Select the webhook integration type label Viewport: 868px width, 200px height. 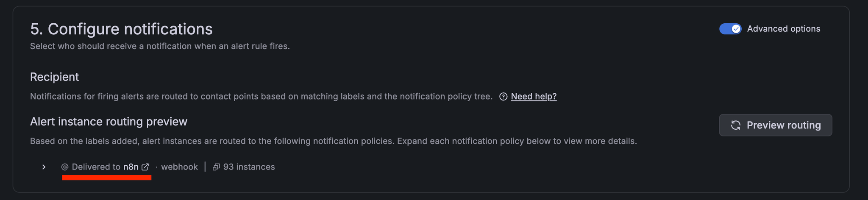pyautogui.click(x=179, y=167)
